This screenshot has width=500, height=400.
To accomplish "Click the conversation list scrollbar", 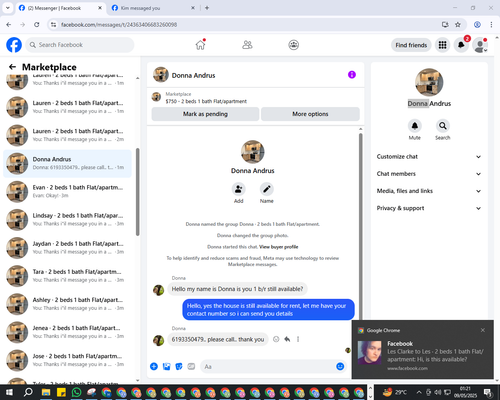I will (x=137, y=192).
